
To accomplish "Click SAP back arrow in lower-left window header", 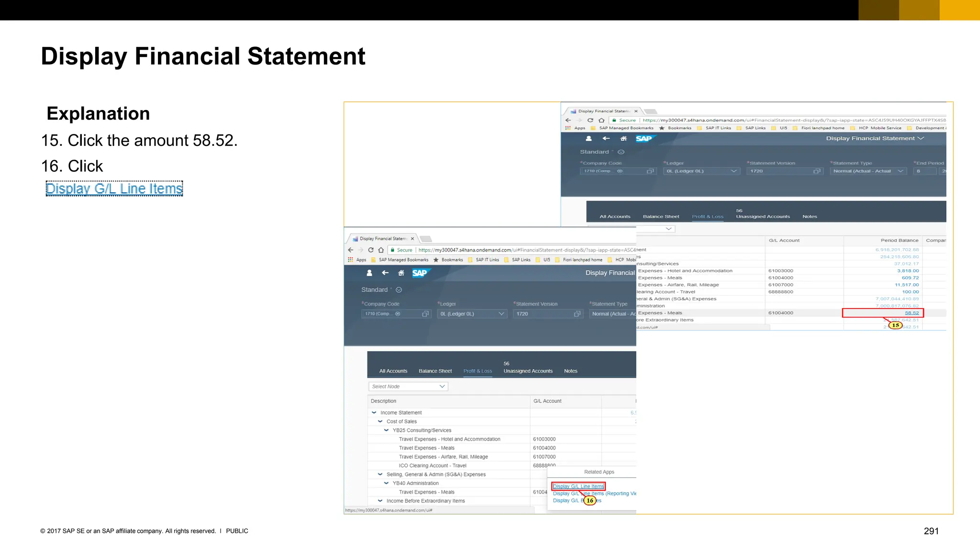I will click(385, 273).
